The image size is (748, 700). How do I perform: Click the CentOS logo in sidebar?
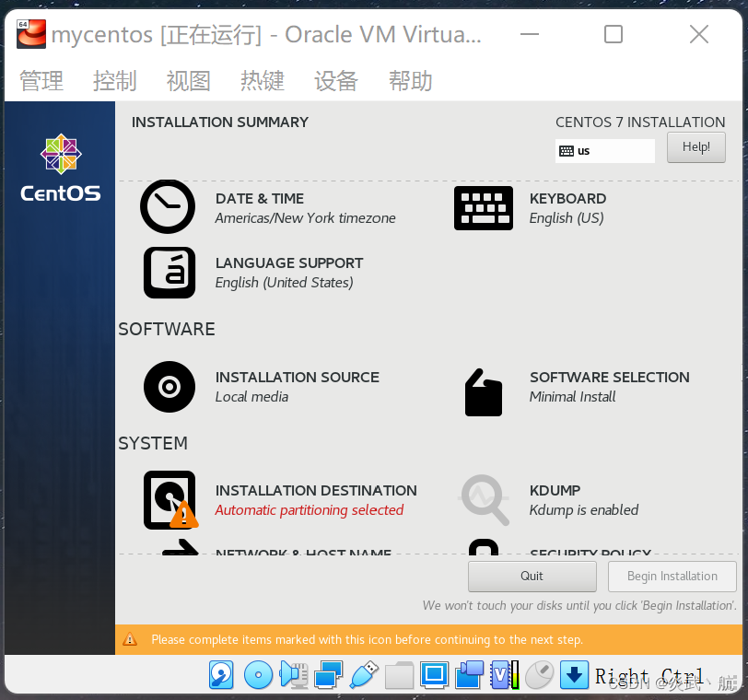click(61, 168)
